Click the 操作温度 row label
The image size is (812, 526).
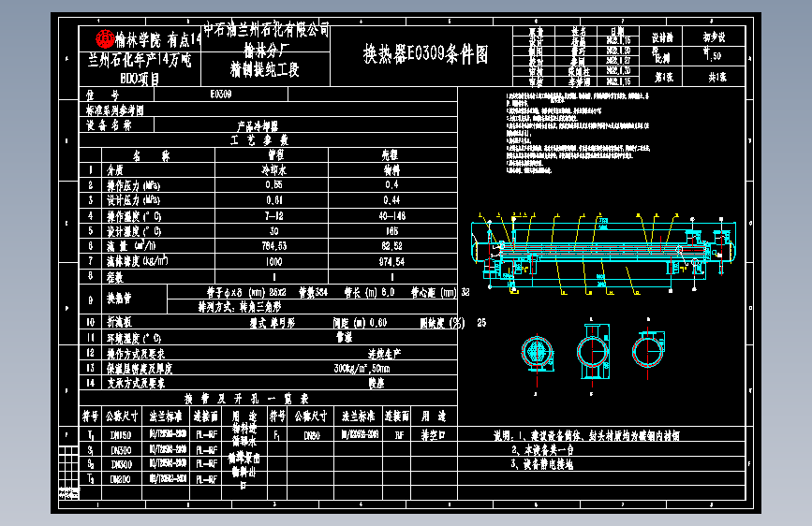click(134, 216)
